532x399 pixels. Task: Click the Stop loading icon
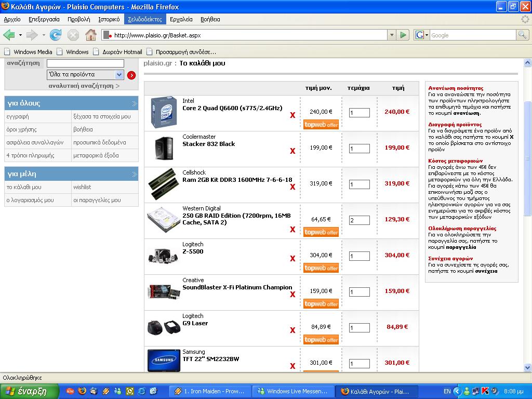click(73, 35)
